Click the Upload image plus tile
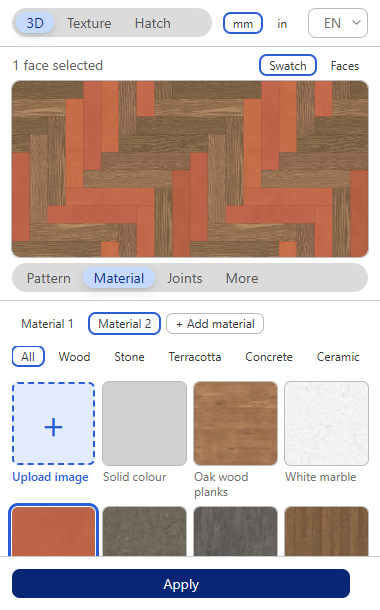Image resolution: width=380 pixels, height=610 pixels. 53,423
